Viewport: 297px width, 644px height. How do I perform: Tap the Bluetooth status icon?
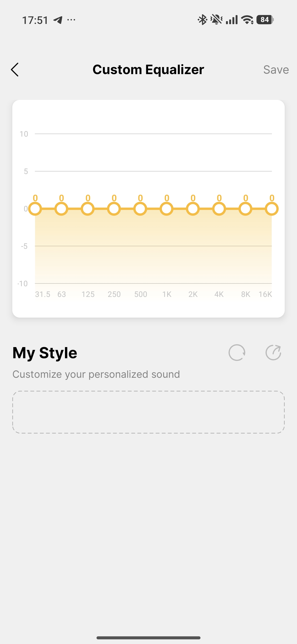[x=202, y=20]
